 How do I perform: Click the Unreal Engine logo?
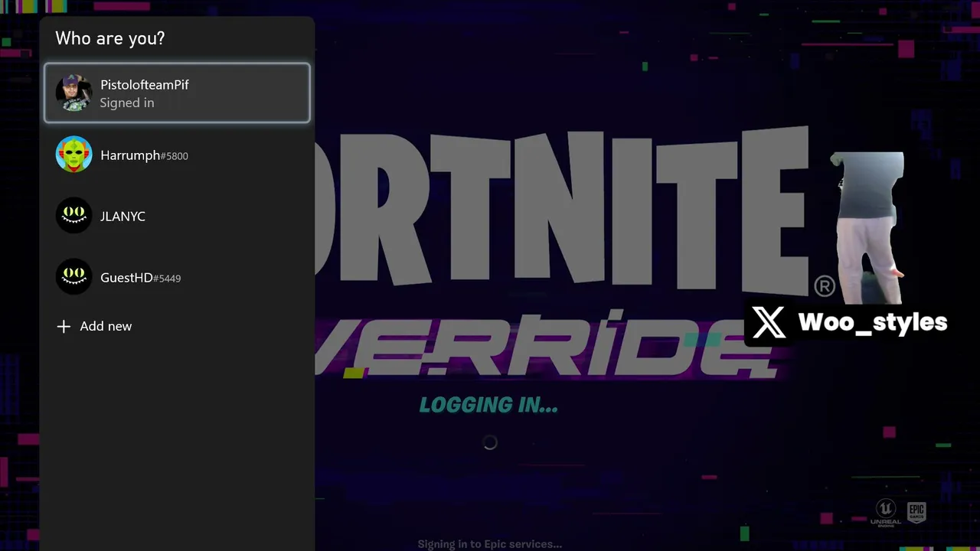(886, 513)
